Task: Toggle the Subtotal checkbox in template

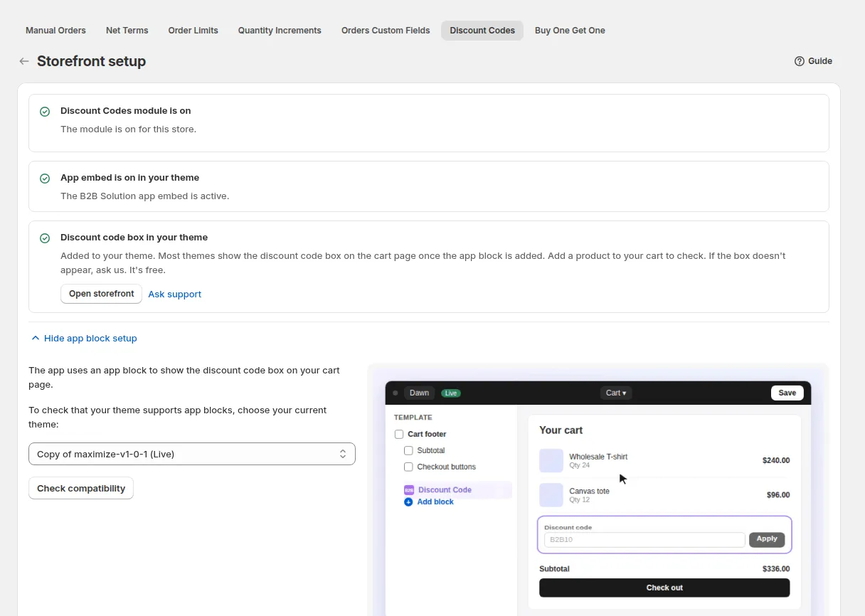Action: [x=408, y=450]
